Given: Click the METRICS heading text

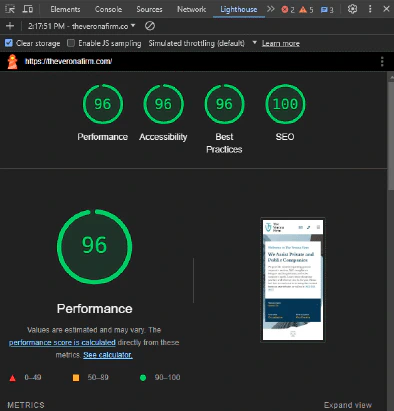Looking at the screenshot, I should click(26, 405).
